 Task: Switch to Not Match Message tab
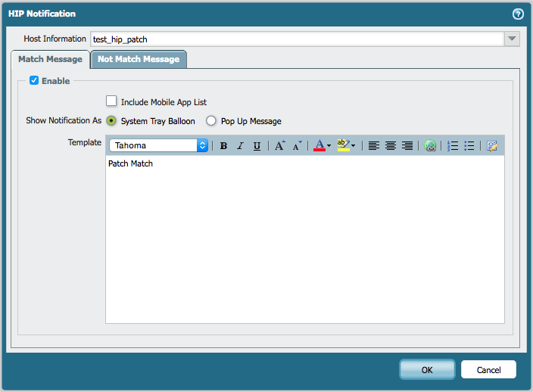coord(139,59)
